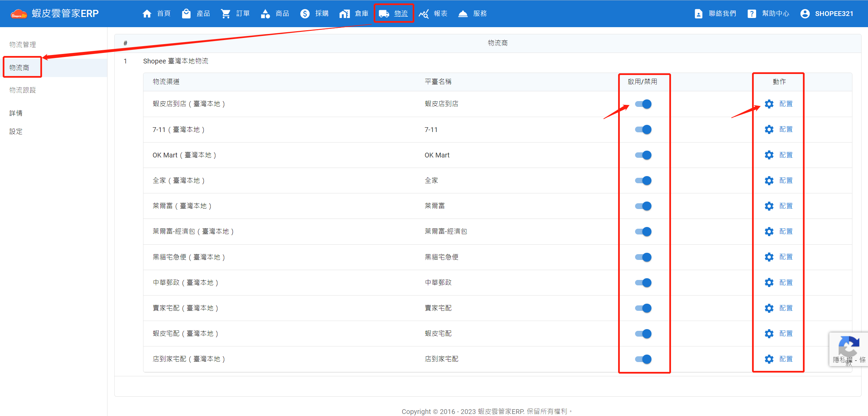
Task: Click the 平臺名稱 column header
Action: (x=438, y=82)
